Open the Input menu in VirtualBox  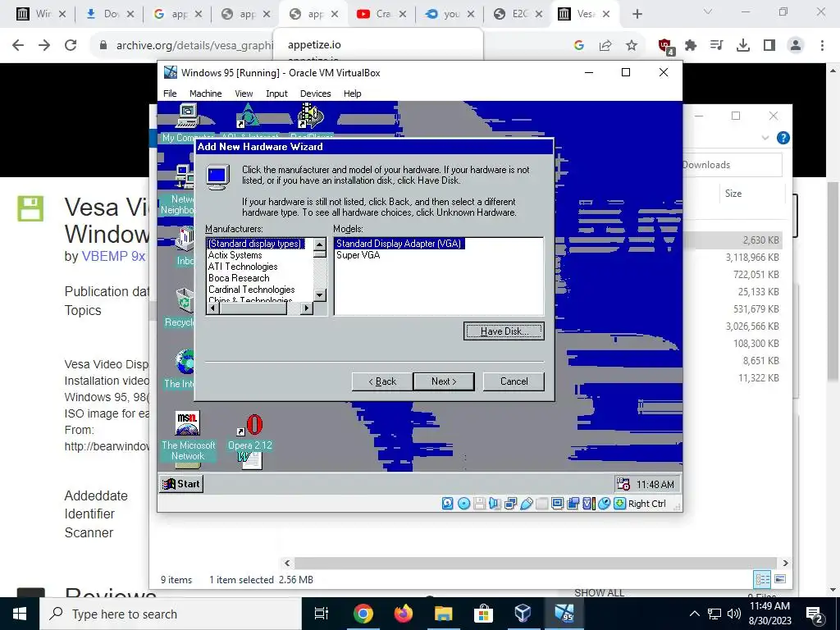coord(276,94)
